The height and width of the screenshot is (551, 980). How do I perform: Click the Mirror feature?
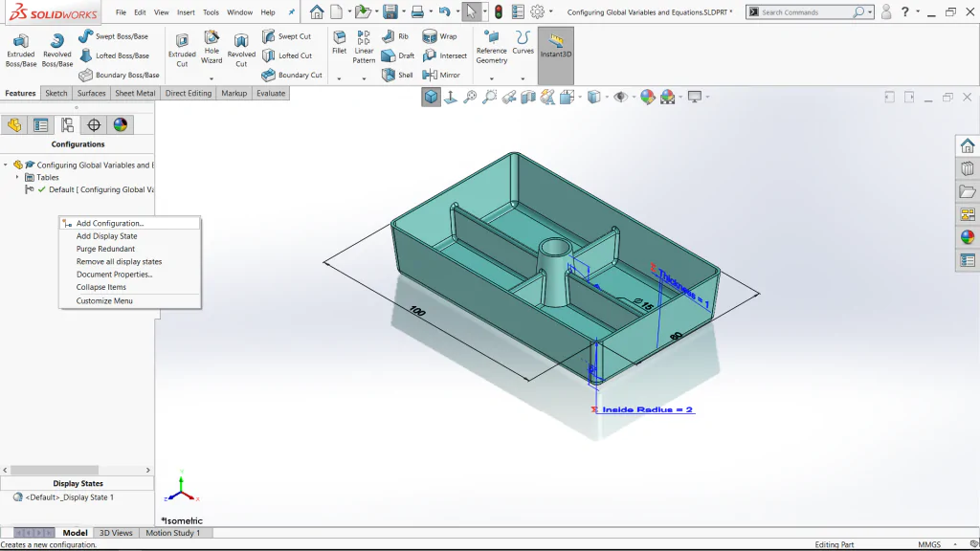coord(441,75)
